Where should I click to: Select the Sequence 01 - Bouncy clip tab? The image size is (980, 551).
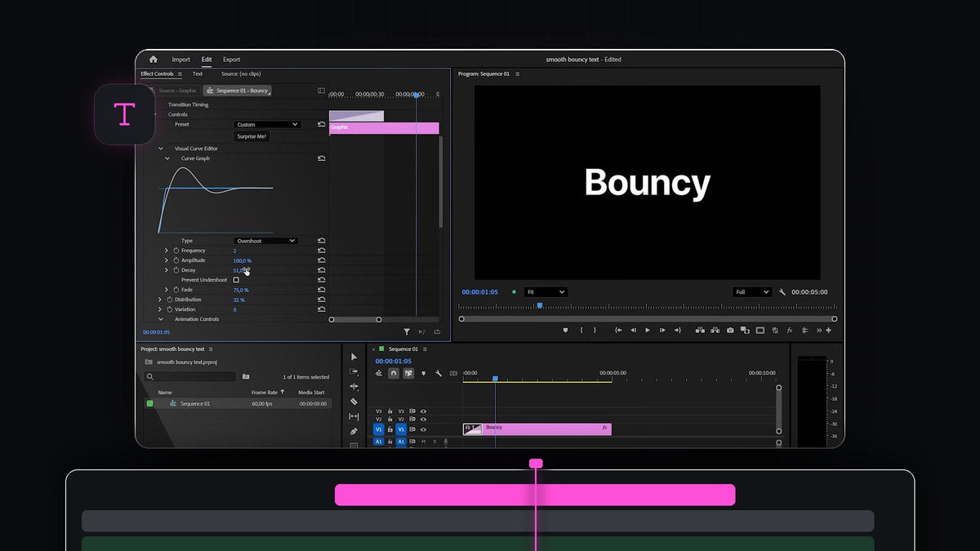(237, 91)
